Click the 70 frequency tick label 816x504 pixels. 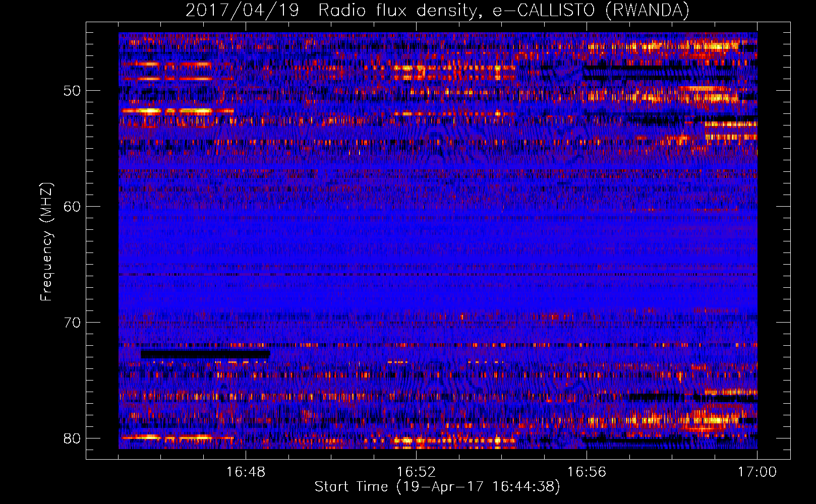click(x=72, y=323)
